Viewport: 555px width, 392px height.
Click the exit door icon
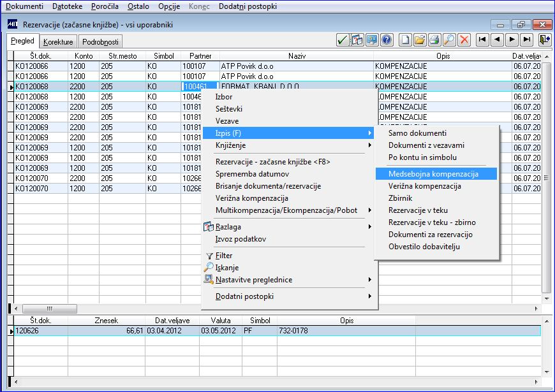(x=544, y=40)
